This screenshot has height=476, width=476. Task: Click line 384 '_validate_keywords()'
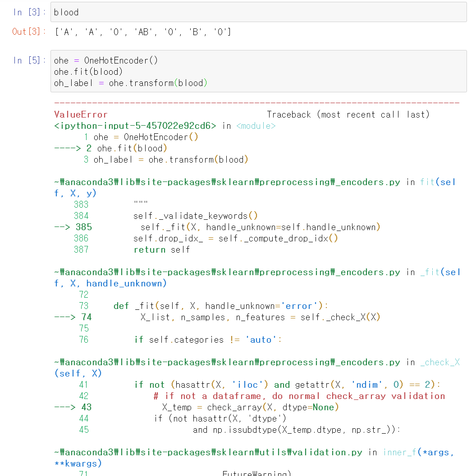195,216
